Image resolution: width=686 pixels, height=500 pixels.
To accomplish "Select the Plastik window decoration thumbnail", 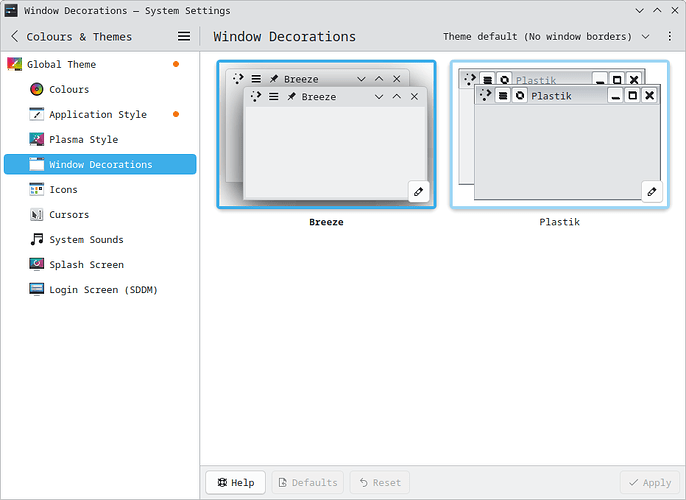I will pos(559,135).
